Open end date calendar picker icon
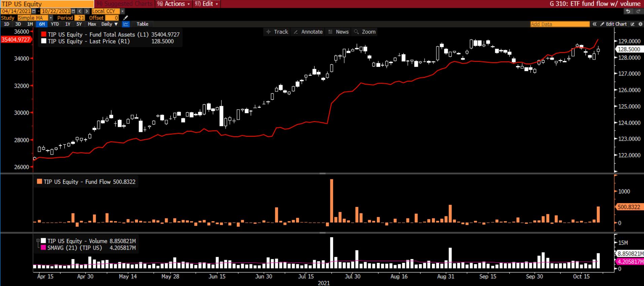Screen dimensions: 644x286 73,11
